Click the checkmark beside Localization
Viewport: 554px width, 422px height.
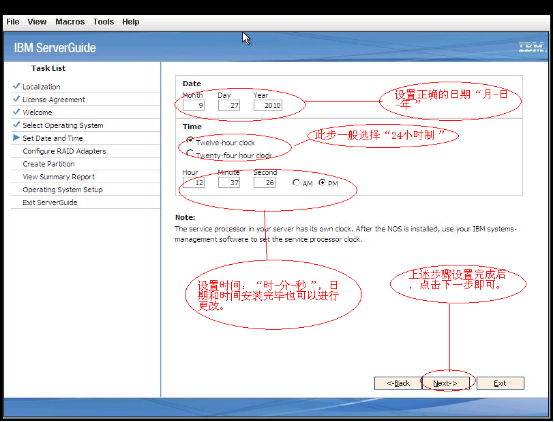pos(16,86)
